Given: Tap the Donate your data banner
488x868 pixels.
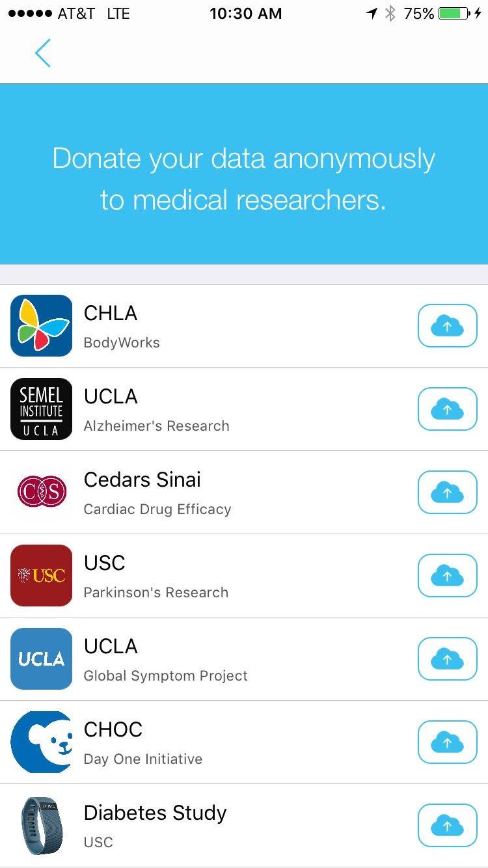Looking at the screenshot, I should click(x=244, y=174).
